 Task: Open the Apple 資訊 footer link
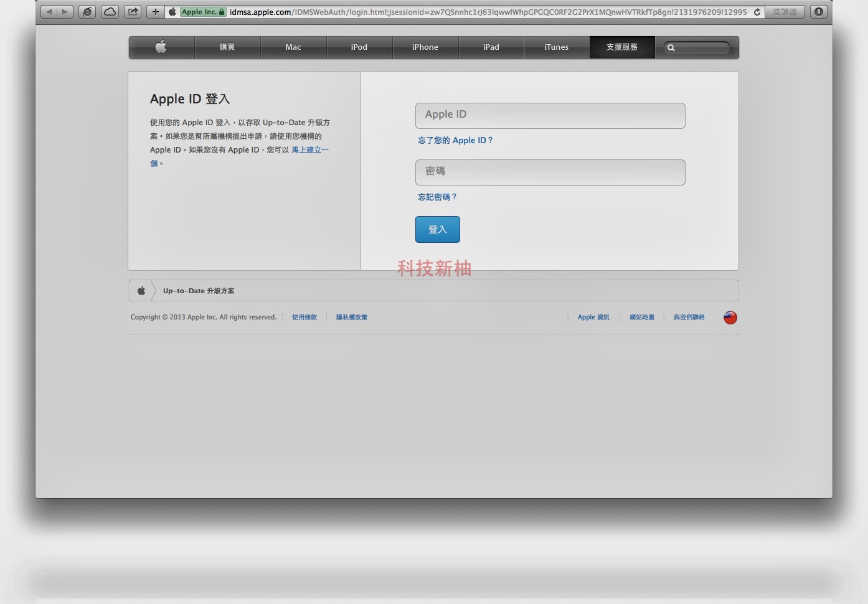593,317
